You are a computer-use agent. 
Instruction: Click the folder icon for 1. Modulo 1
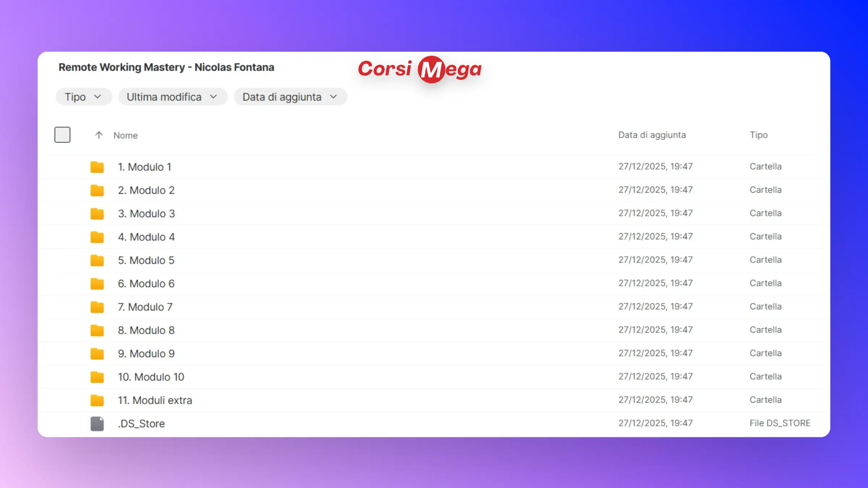pos(97,167)
